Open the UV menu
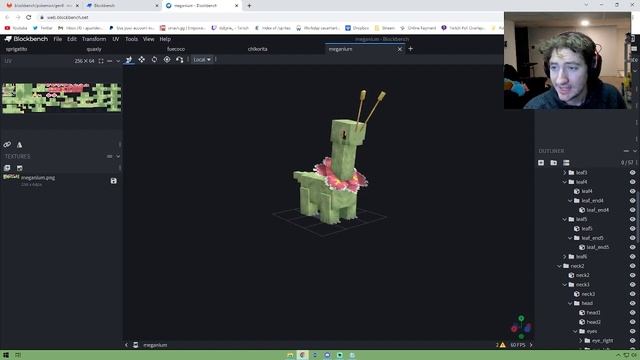 coord(116,39)
